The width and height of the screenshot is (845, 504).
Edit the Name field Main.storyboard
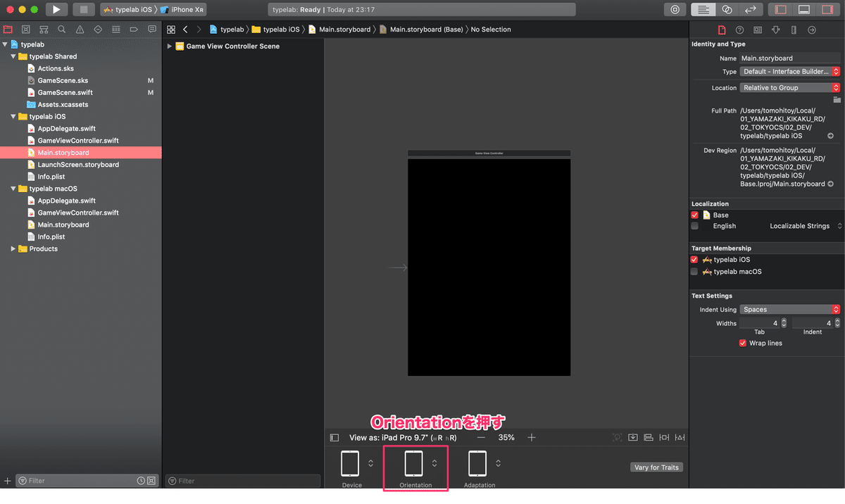790,58
